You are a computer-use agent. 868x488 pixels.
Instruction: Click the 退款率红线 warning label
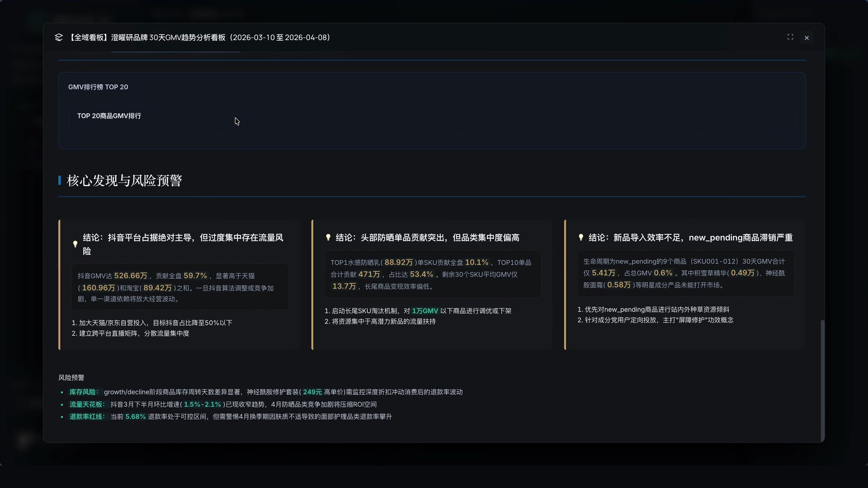(x=87, y=417)
